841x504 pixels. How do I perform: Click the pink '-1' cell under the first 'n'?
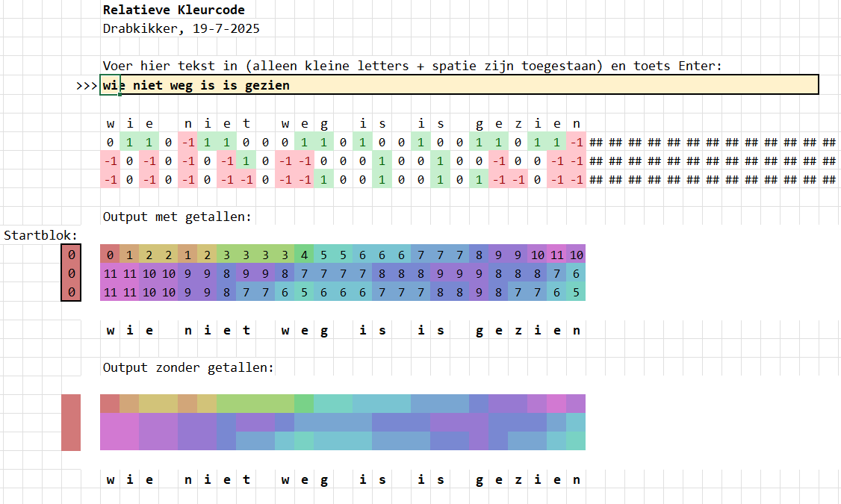187,143
